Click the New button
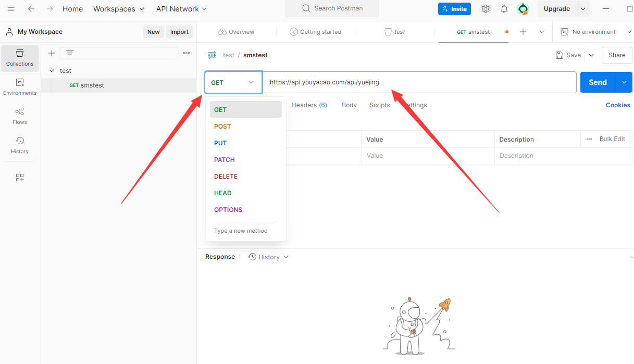Viewport: 634px width, 364px height. coord(154,32)
